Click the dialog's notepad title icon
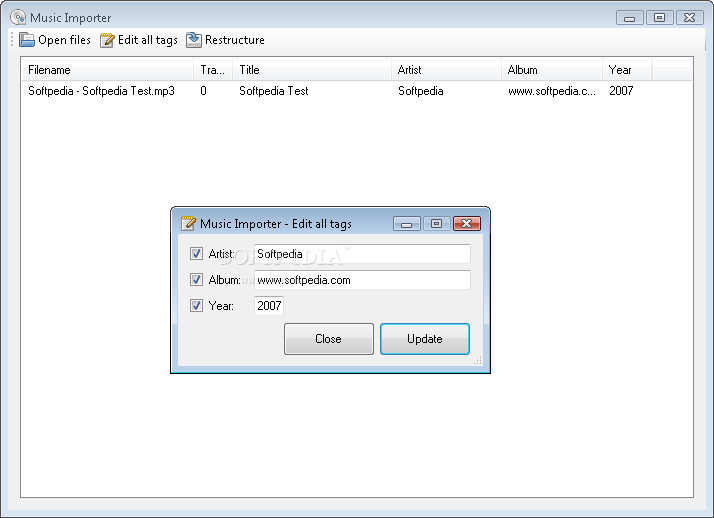 [188, 223]
